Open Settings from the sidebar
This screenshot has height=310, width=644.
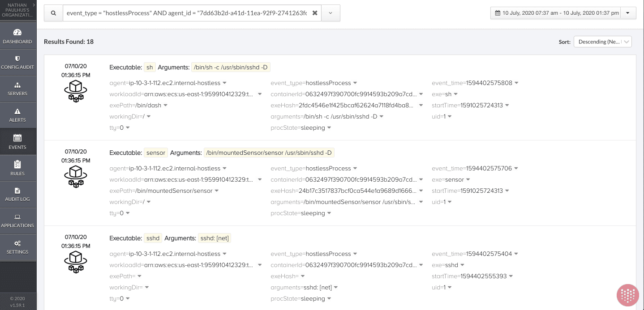[x=18, y=247]
